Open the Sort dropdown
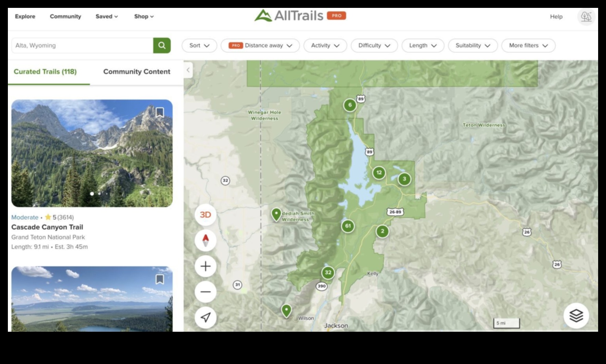606x364 pixels. pyautogui.click(x=199, y=45)
